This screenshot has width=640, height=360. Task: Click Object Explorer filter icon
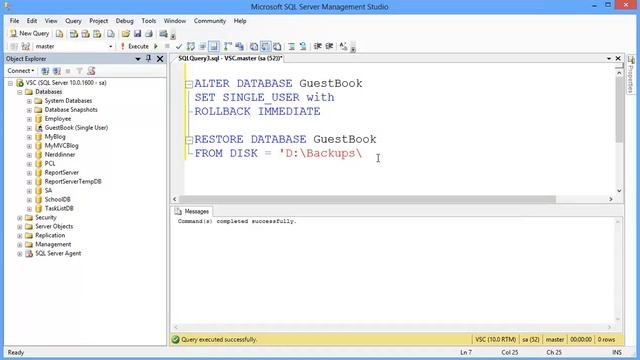click(79, 71)
